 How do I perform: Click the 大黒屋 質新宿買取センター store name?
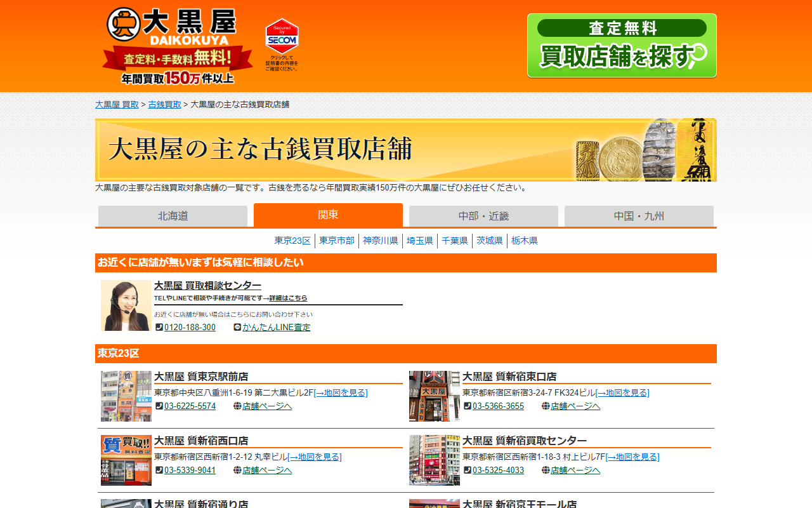point(525,441)
